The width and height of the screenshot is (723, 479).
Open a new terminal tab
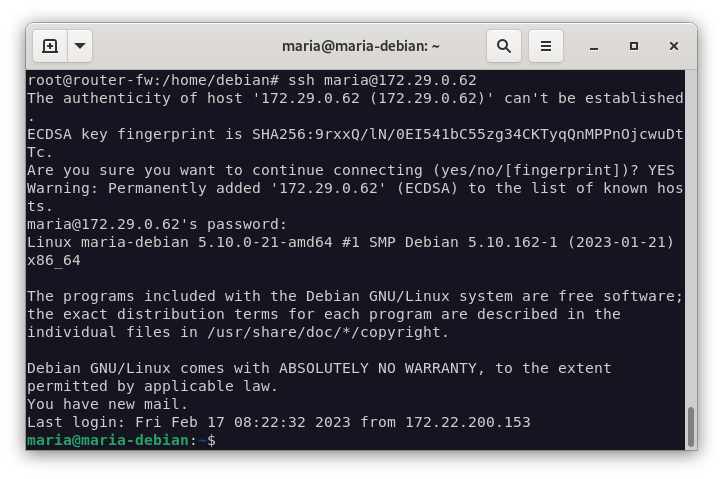(x=50, y=46)
